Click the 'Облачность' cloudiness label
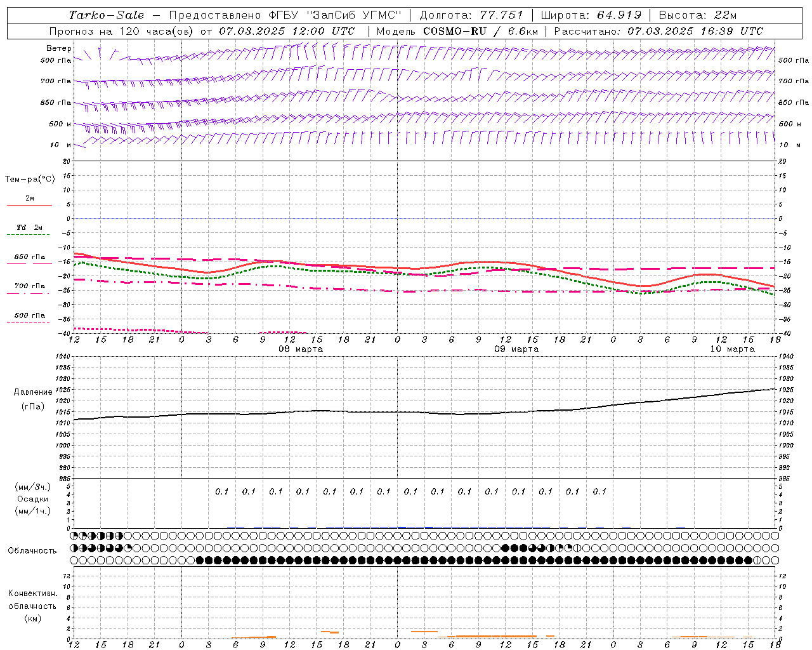 [32, 551]
